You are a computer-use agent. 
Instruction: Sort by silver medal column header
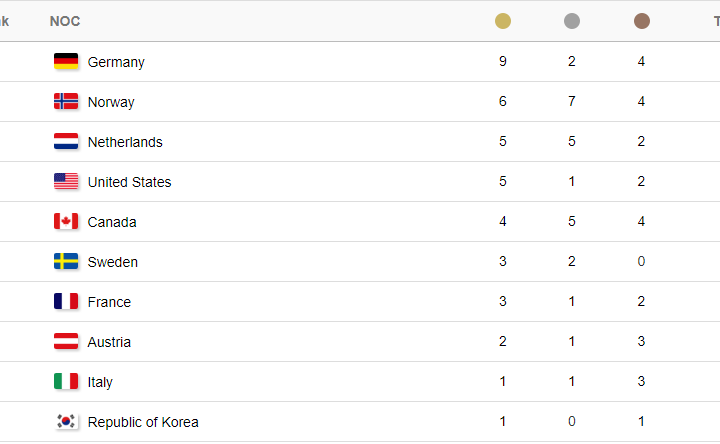click(x=572, y=21)
